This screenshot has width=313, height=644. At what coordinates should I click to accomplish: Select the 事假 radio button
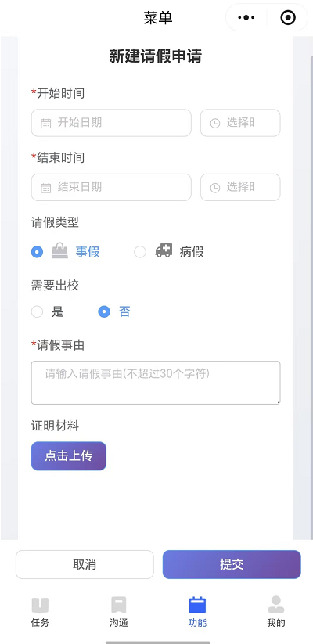point(37,252)
